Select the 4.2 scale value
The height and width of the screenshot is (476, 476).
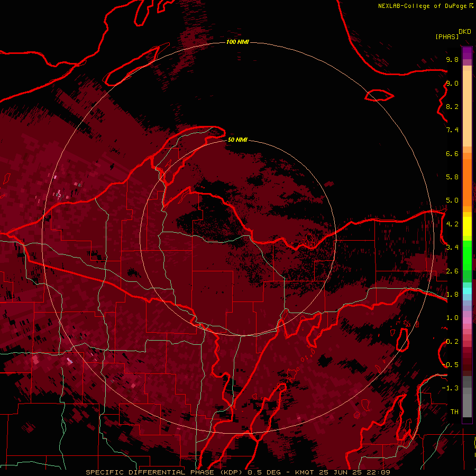tap(452, 224)
